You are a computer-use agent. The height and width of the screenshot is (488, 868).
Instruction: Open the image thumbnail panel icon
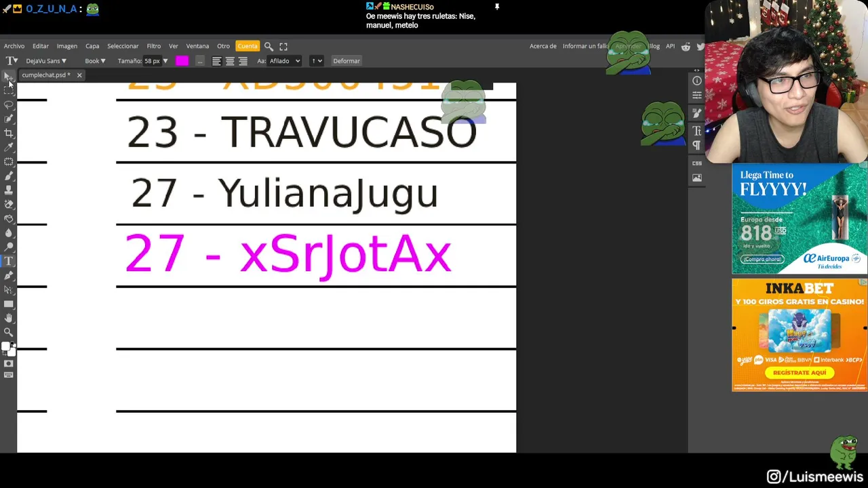pyautogui.click(x=696, y=178)
